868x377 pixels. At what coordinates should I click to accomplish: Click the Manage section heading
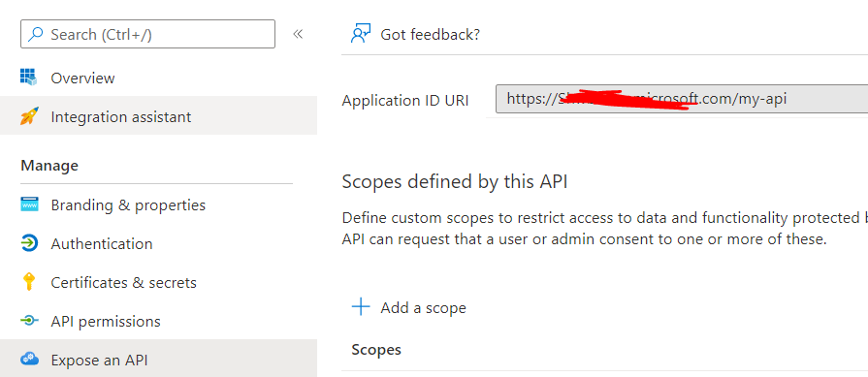49,166
